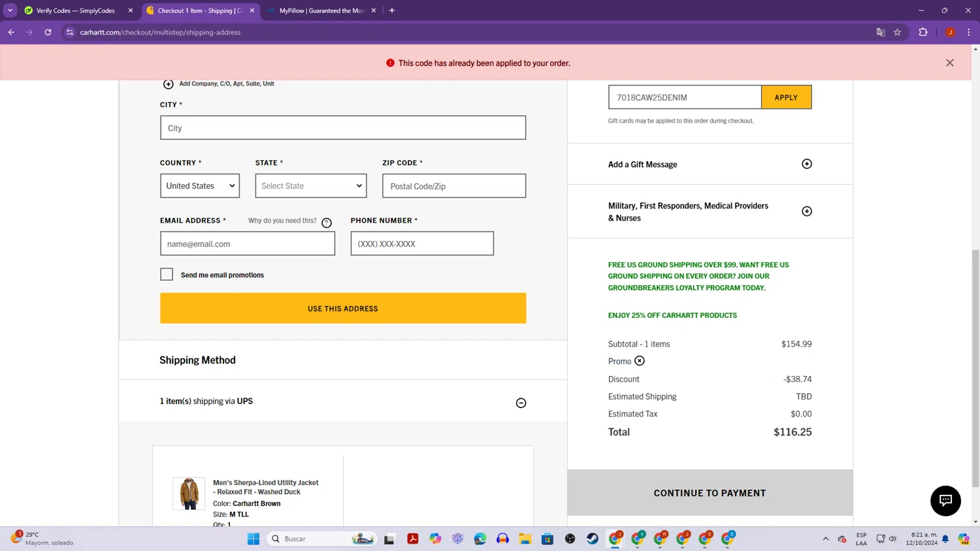Open the tab search dropdown arrow
Screen dimensions: 980x551
(x=10, y=10)
